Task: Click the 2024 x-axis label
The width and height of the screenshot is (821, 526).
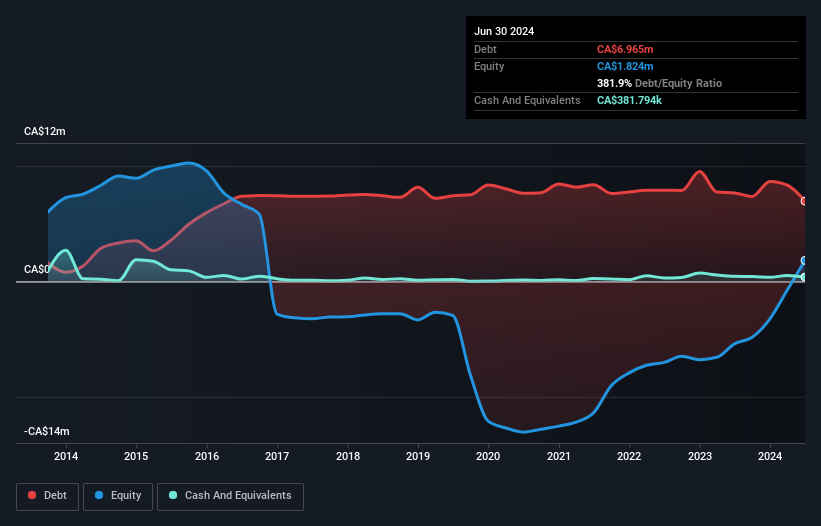Action: (770, 456)
